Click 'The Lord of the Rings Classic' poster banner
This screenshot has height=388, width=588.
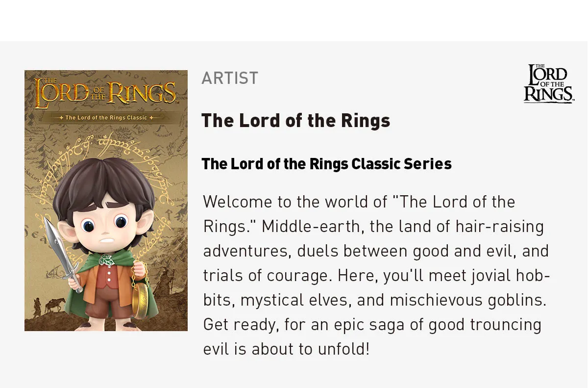tap(106, 118)
